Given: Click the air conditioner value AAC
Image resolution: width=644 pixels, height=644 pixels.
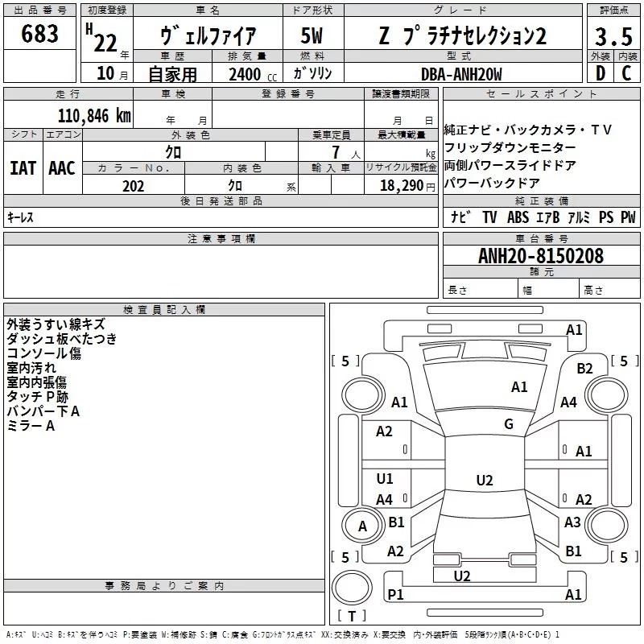Looking at the screenshot, I should (62, 168).
